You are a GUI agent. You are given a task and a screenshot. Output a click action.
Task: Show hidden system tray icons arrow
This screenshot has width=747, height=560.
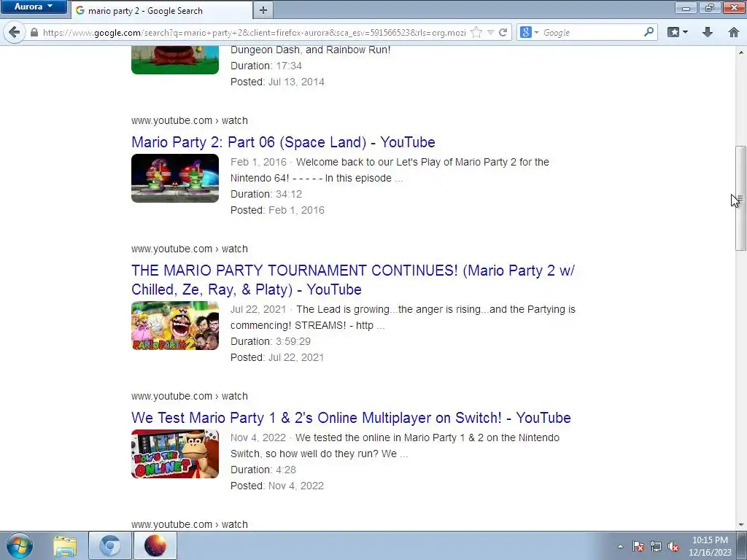620,547
